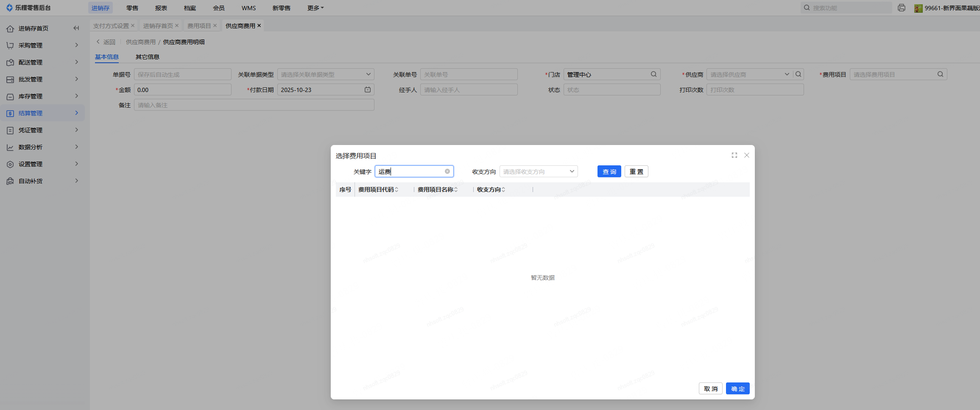This screenshot has width=980, height=410.
Task: Open the calendar icon for 付款日期
Action: tap(367, 90)
